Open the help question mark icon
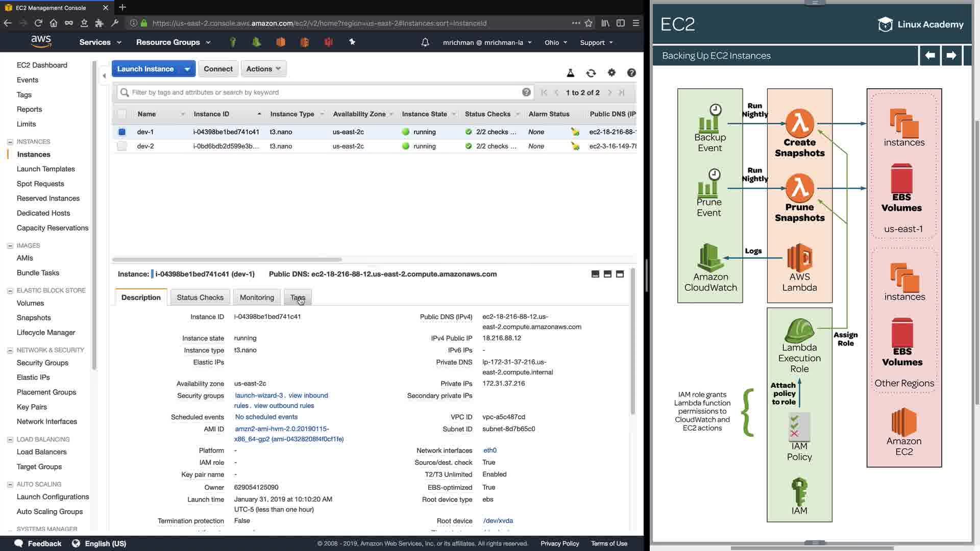Image resolution: width=980 pixels, height=551 pixels. (x=631, y=73)
